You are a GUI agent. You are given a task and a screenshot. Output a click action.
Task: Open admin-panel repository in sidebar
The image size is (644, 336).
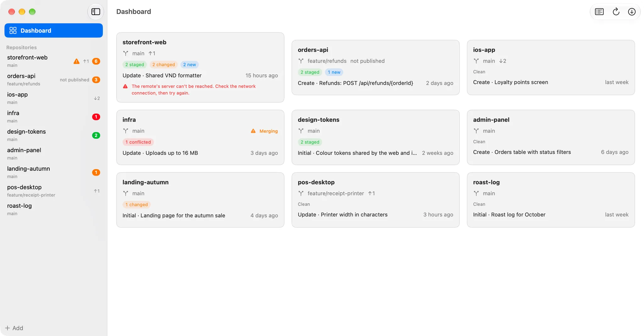(x=53, y=154)
